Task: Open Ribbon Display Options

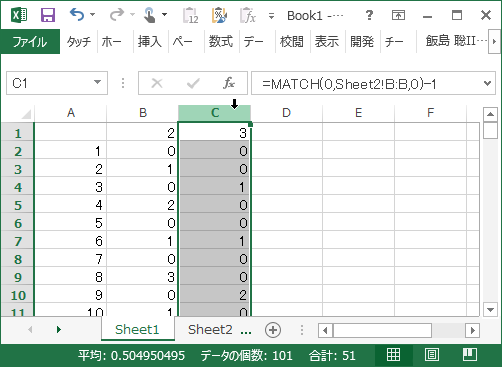Action: pos(398,15)
